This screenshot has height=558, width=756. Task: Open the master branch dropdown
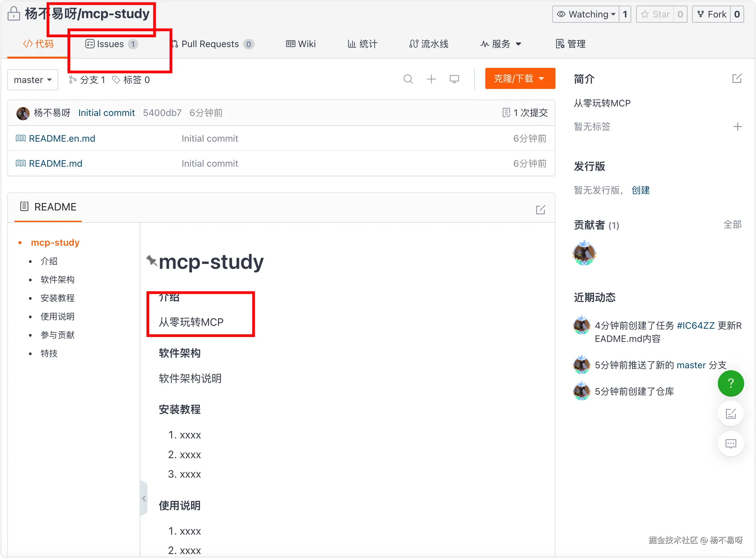coord(33,80)
